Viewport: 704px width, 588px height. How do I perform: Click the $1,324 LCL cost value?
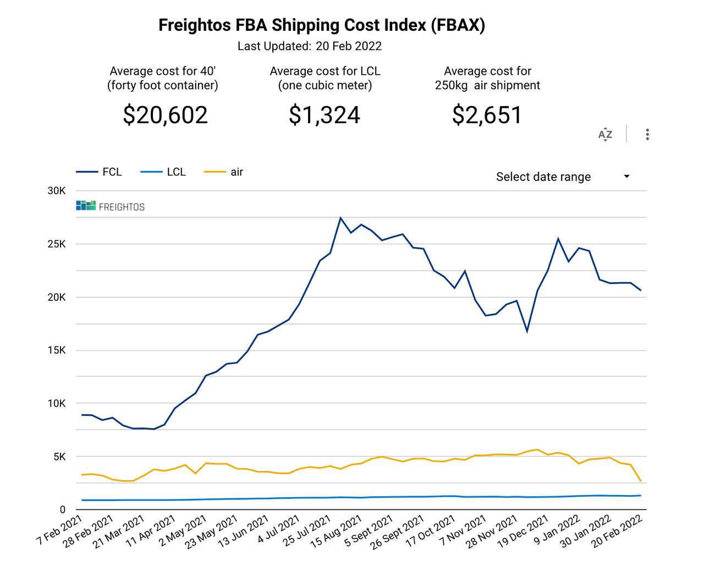tap(324, 115)
